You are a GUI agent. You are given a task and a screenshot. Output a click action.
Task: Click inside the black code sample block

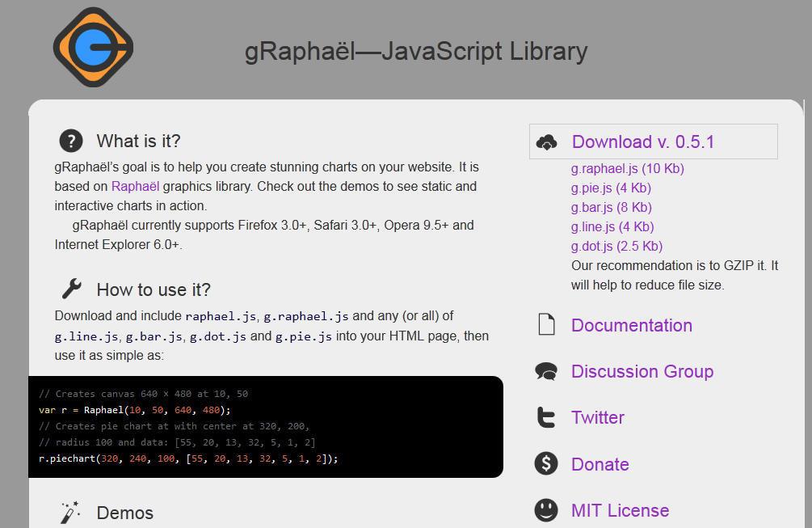pos(265,426)
